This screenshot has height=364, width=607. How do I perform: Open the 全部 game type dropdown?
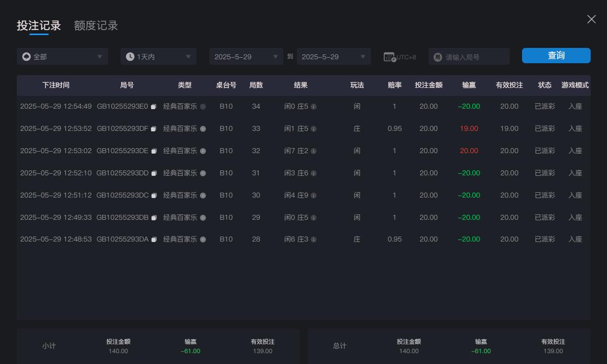pyautogui.click(x=62, y=56)
